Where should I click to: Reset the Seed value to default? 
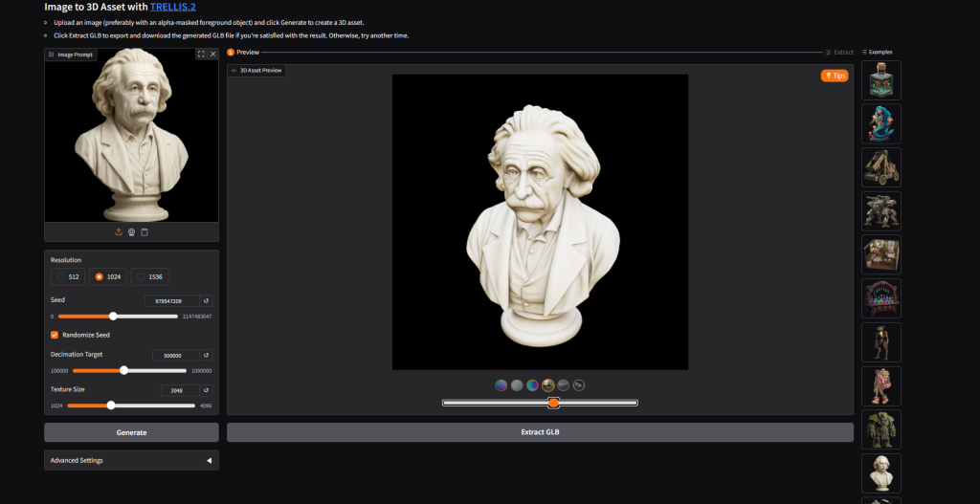tap(206, 300)
